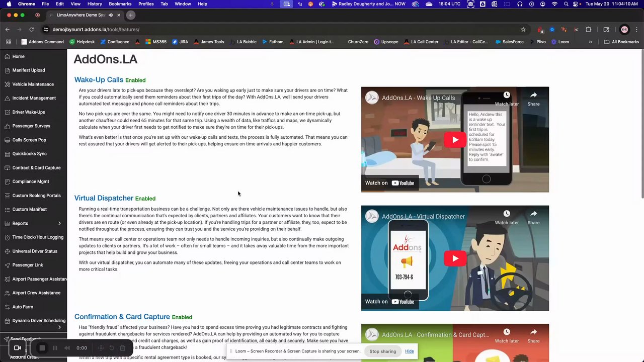Open Airport Passenger Assistance sidebar item

(x=39, y=279)
